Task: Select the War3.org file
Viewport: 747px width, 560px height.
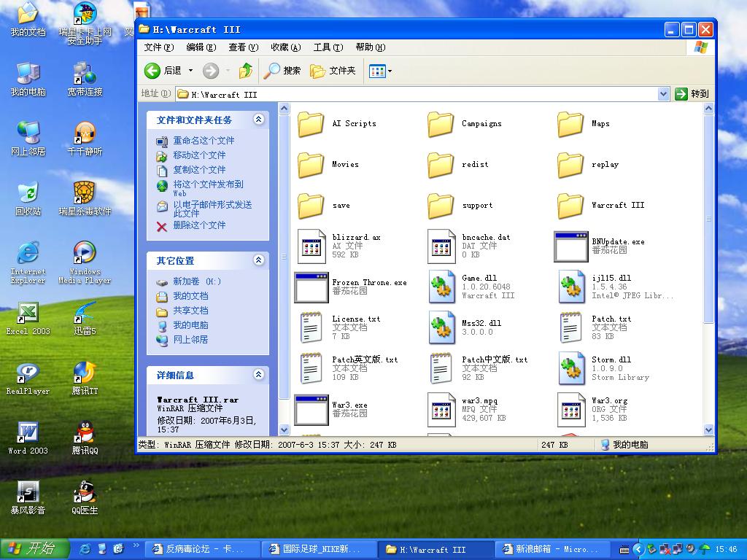Action: pos(592,410)
